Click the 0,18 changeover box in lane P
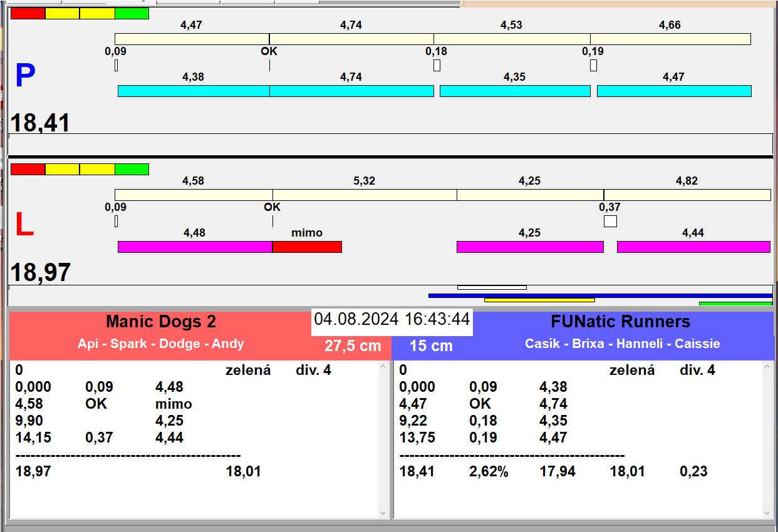Screen dimensions: 778x532 coord(437,65)
